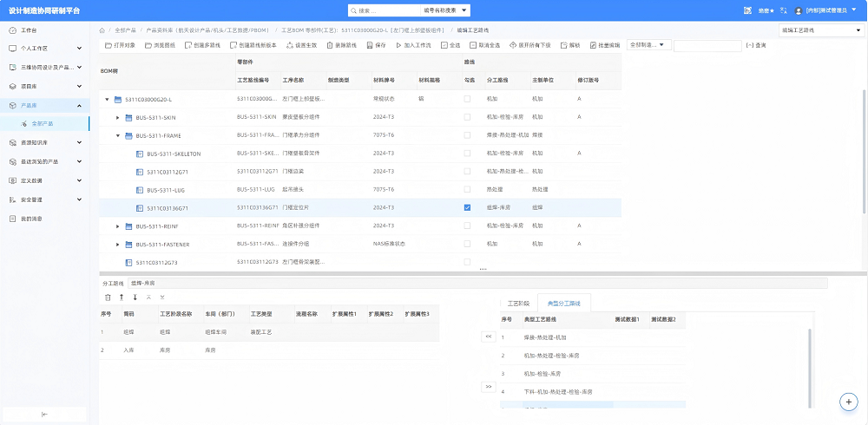The height and width of the screenshot is (425, 868).
Task: Open the 编号名称搜索 dropdown
Action: tap(445, 10)
